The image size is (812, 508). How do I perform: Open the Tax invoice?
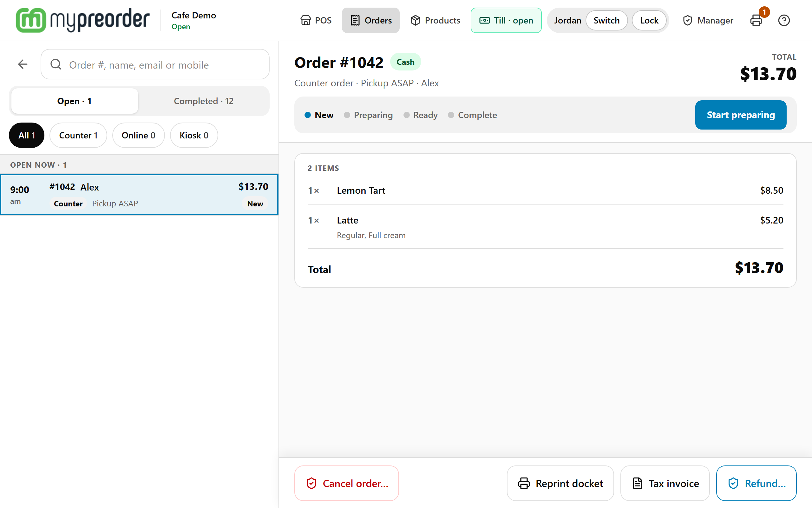[665, 483]
